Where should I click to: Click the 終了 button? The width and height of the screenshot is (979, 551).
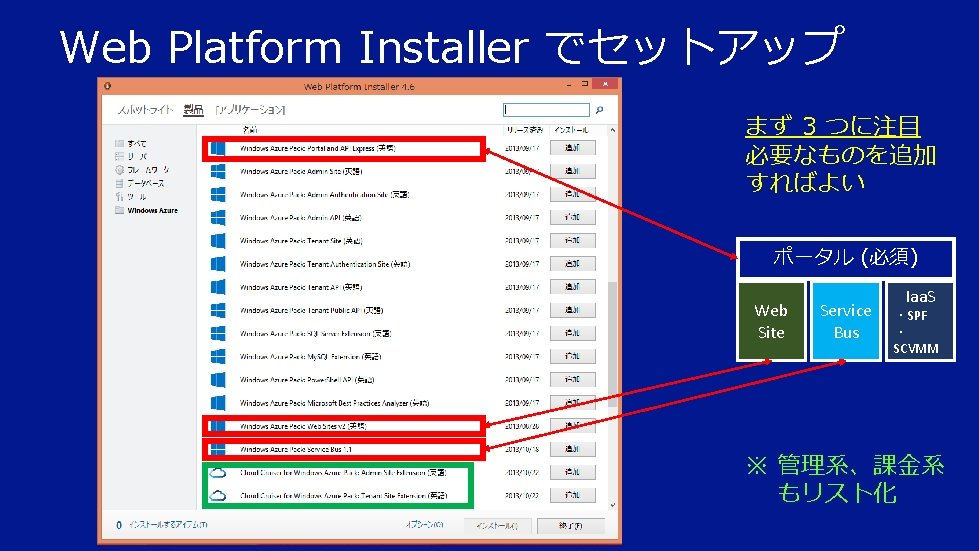[x=571, y=525]
